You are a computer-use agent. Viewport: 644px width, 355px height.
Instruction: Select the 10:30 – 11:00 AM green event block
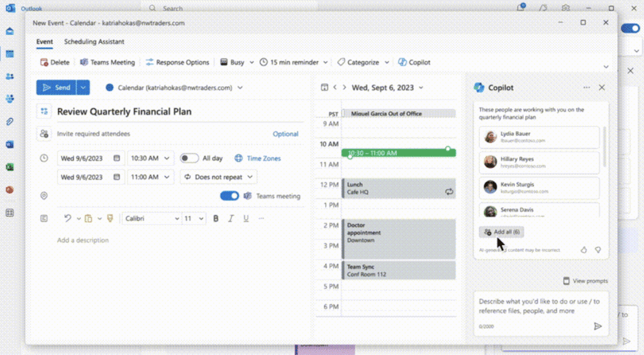[398, 153]
